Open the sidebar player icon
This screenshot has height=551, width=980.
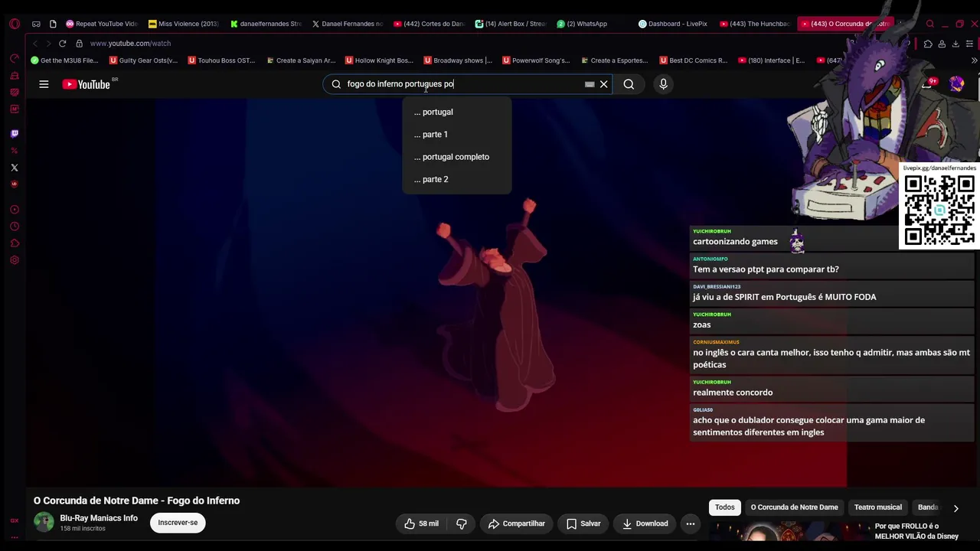[x=14, y=210]
